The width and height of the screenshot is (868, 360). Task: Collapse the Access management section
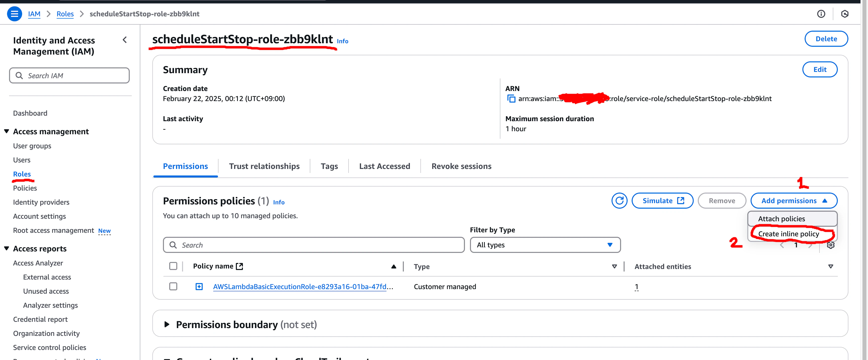point(6,131)
